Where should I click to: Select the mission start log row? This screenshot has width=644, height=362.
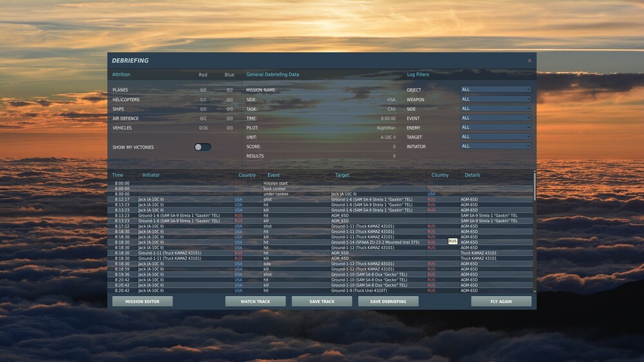coord(322,184)
